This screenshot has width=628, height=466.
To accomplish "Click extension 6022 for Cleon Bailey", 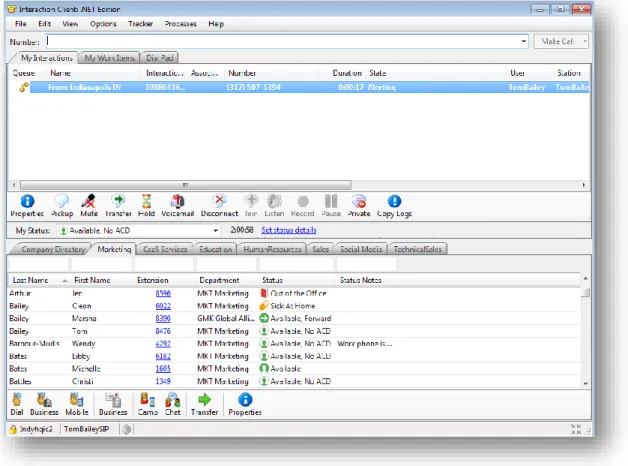I will click(163, 306).
